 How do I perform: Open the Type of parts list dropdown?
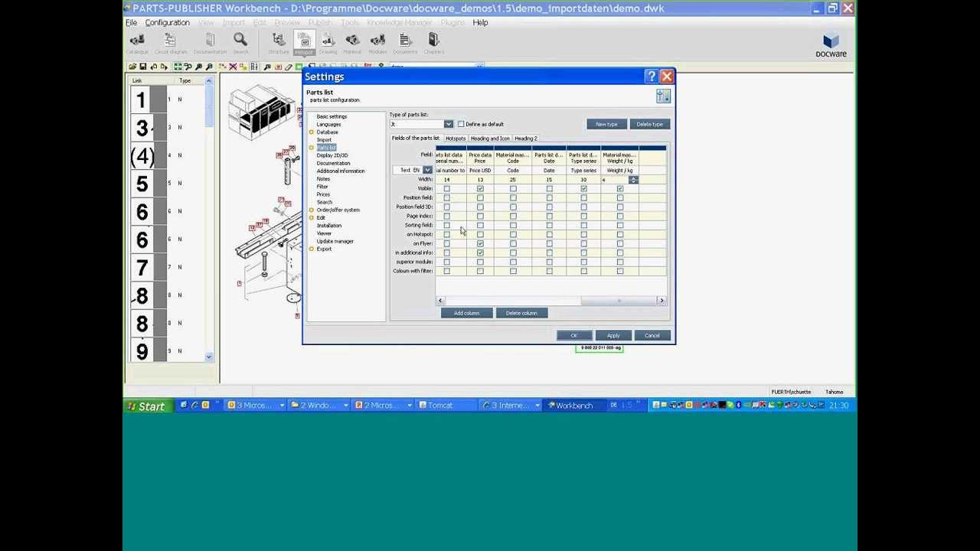(449, 124)
